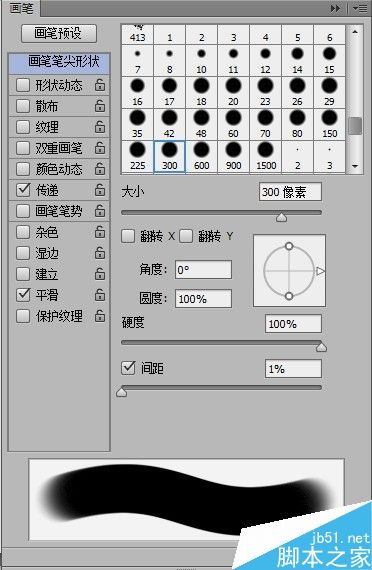Click the 大小 size slider handle

[x=281, y=217]
